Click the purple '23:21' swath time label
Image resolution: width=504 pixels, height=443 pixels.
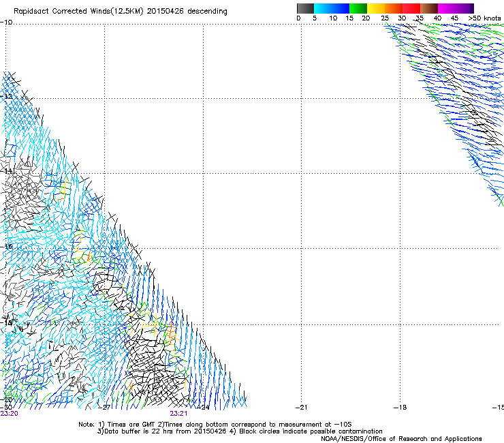pyautogui.click(x=178, y=414)
